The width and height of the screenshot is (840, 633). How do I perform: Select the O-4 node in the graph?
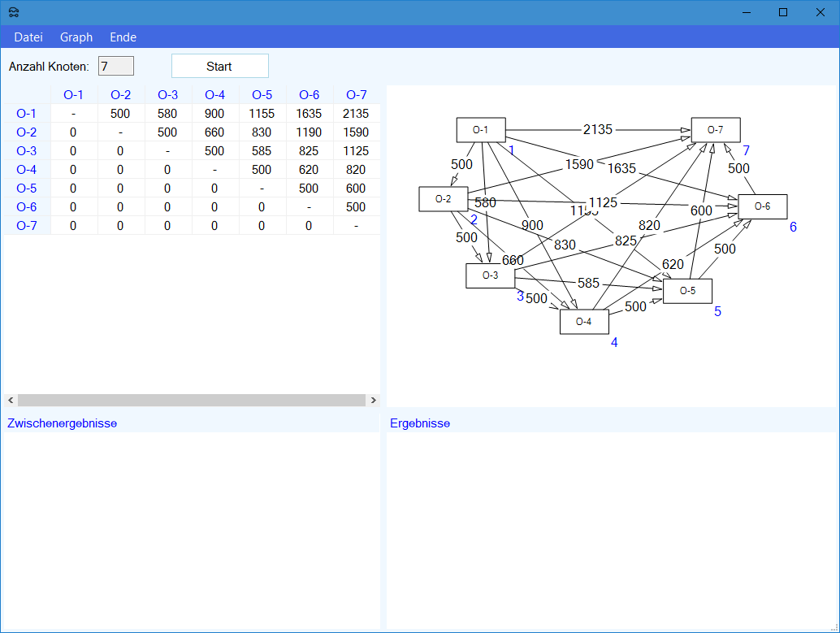pyautogui.click(x=583, y=322)
